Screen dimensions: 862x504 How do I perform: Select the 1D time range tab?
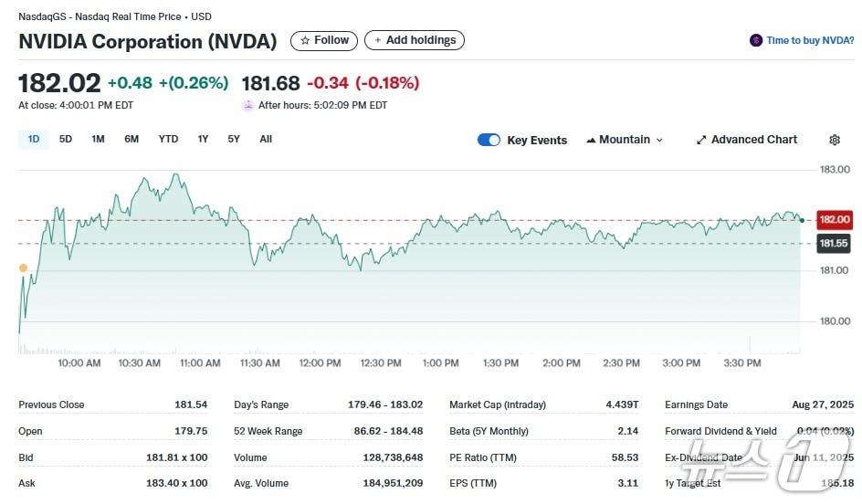[34, 139]
